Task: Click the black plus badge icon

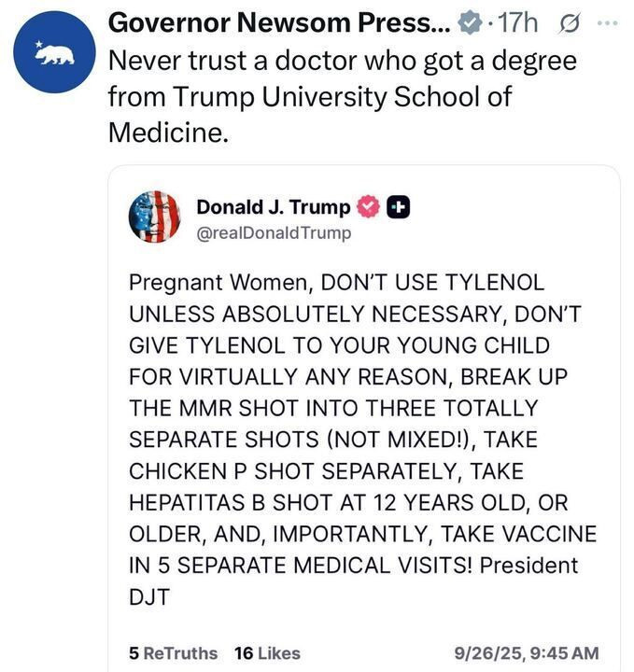Action: 396,207
